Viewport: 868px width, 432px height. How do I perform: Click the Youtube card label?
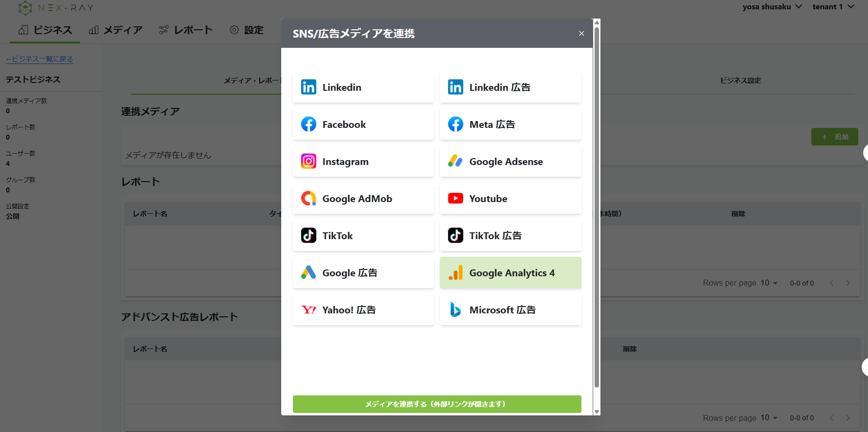[488, 199]
